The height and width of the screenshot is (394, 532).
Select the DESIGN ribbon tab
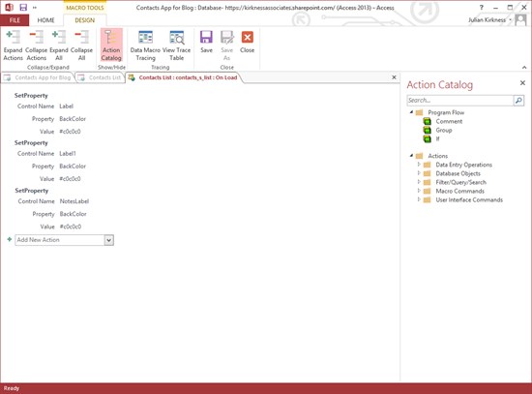tap(85, 20)
